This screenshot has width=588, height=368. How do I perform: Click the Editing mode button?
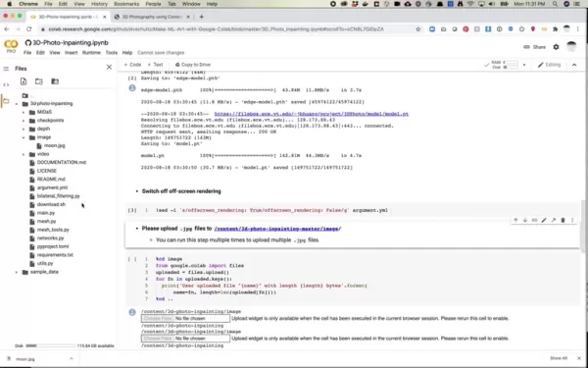coord(549,65)
